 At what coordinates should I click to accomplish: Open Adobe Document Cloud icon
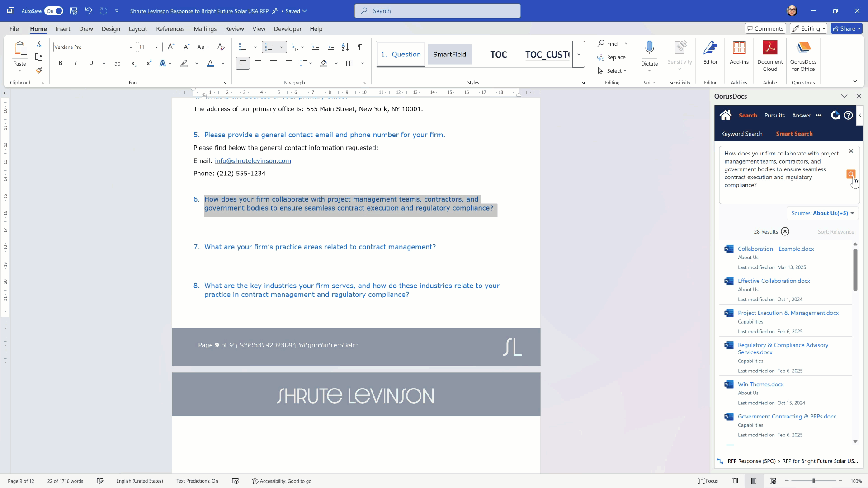click(x=770, y=48)
